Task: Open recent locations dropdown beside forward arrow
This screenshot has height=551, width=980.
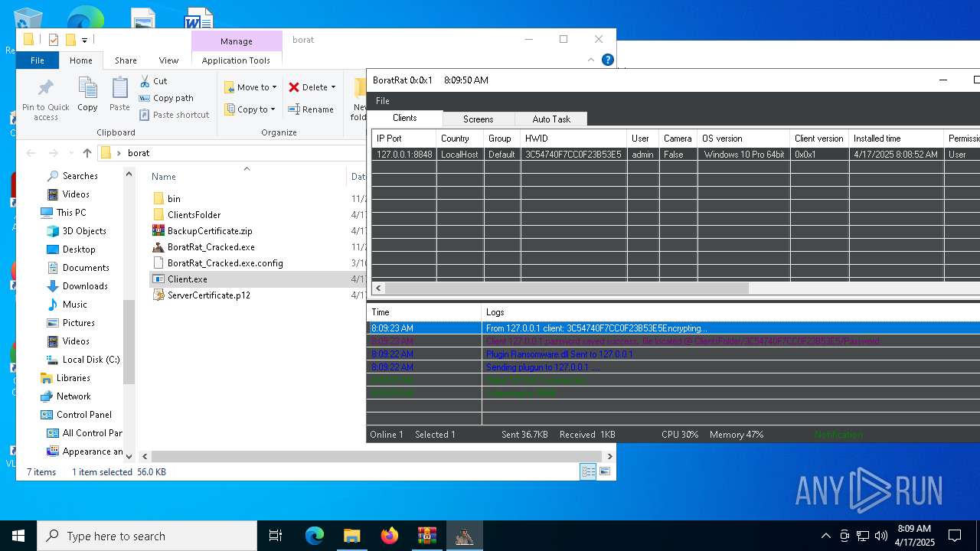Action: point(70,153)
